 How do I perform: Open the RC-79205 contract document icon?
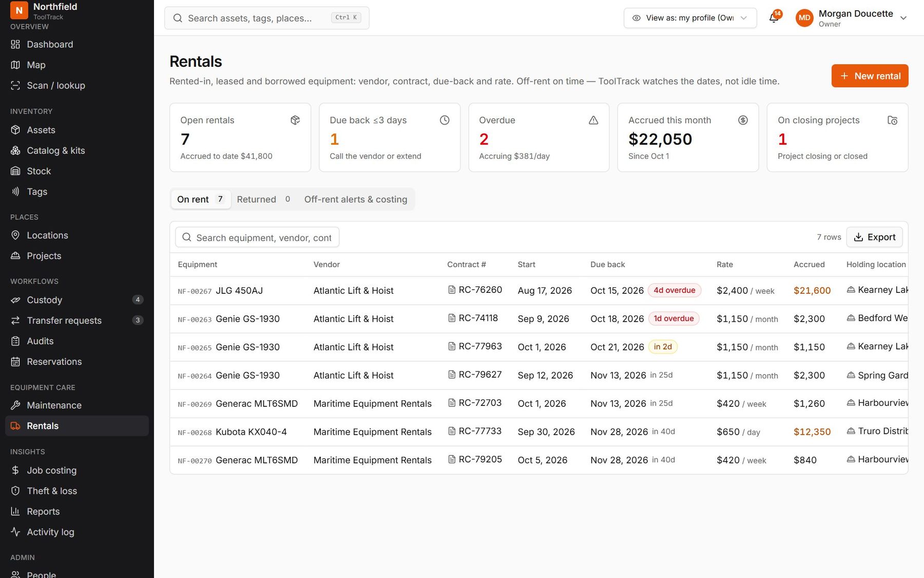(x=452, y=459)
